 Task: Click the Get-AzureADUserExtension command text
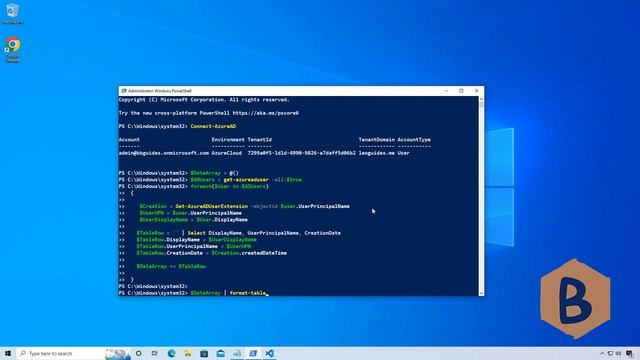211,206
